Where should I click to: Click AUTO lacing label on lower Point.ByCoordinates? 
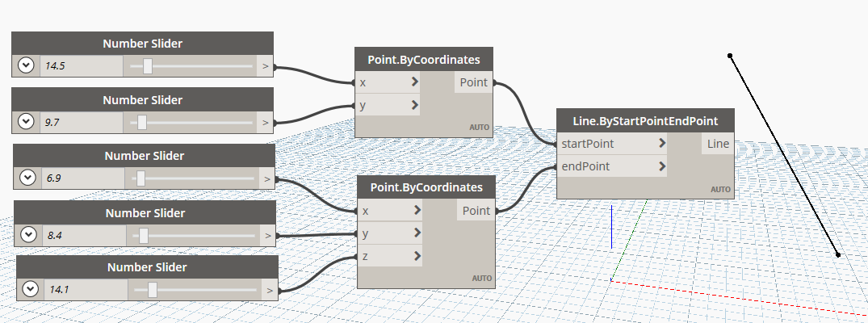click(x=481, y=278)
